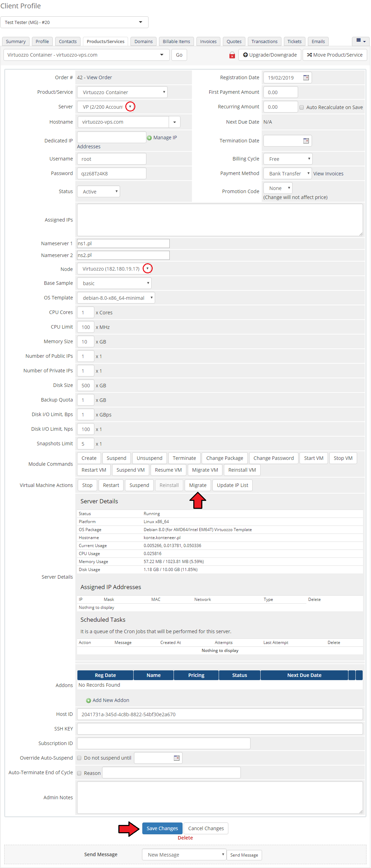Screen dimensions: 371x868
Task: Click Upgrade/Downgrade button
Action: 270,55
